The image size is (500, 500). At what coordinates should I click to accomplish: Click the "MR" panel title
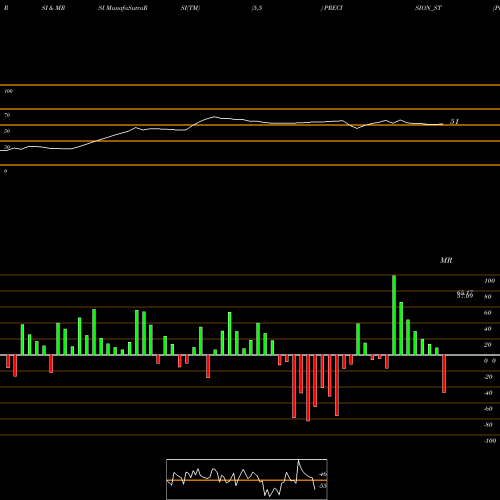(x=446, y=260)
